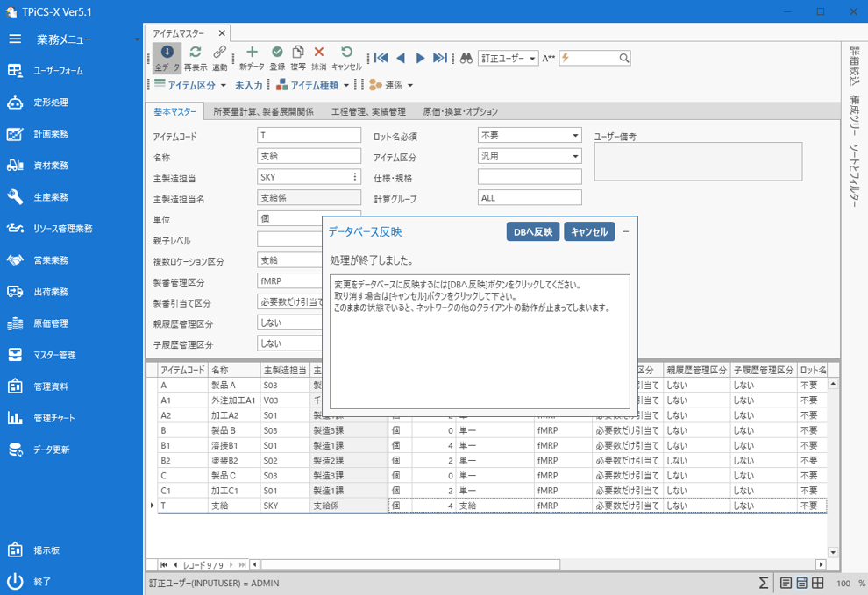Switch to the grid layout view icon

pos(817,583)
